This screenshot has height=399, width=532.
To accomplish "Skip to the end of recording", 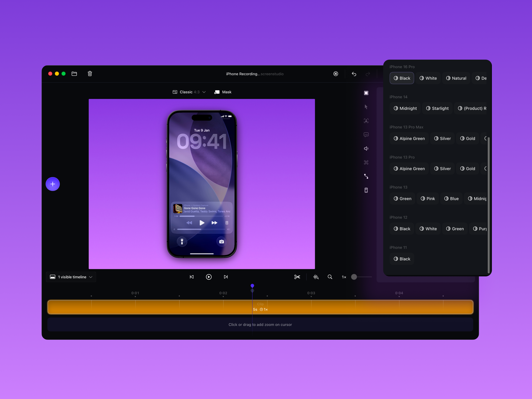I will (x=226, y=277).
